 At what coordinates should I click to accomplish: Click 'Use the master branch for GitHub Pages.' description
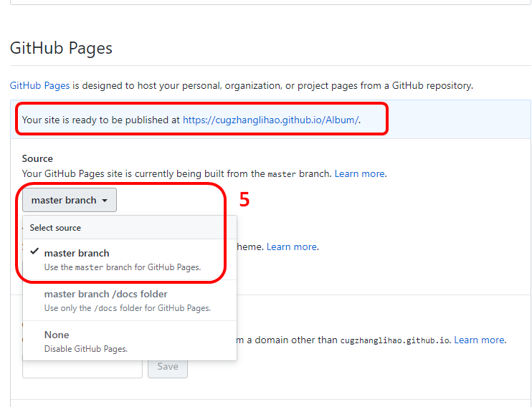point(123,267)
